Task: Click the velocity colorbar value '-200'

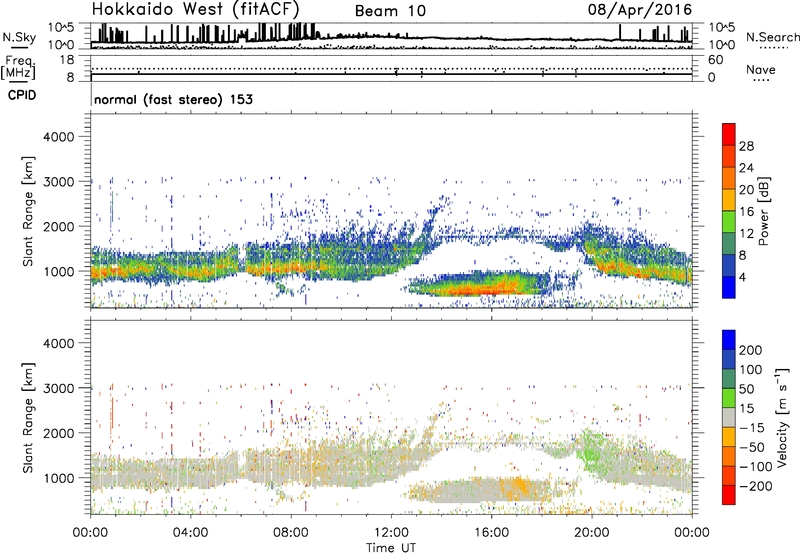Action: [754, 486]
